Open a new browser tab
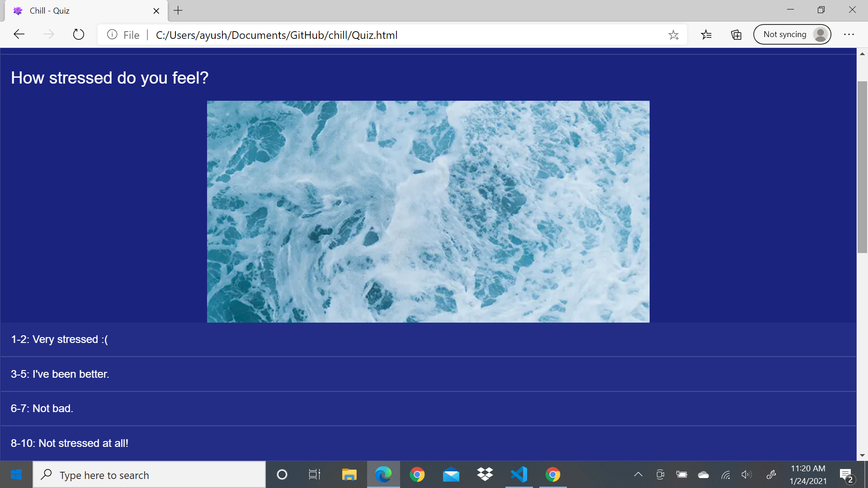Screen dimensions: 868x488 [x=178, y=10]
